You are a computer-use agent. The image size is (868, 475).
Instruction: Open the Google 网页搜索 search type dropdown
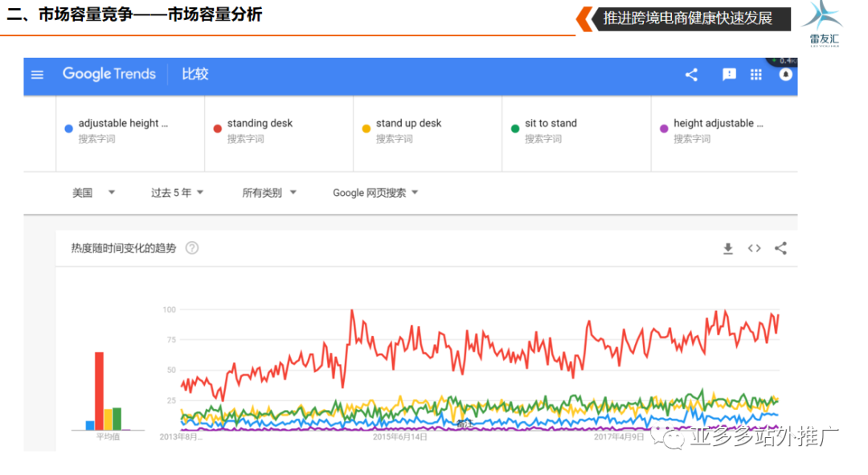pos(375,193)
